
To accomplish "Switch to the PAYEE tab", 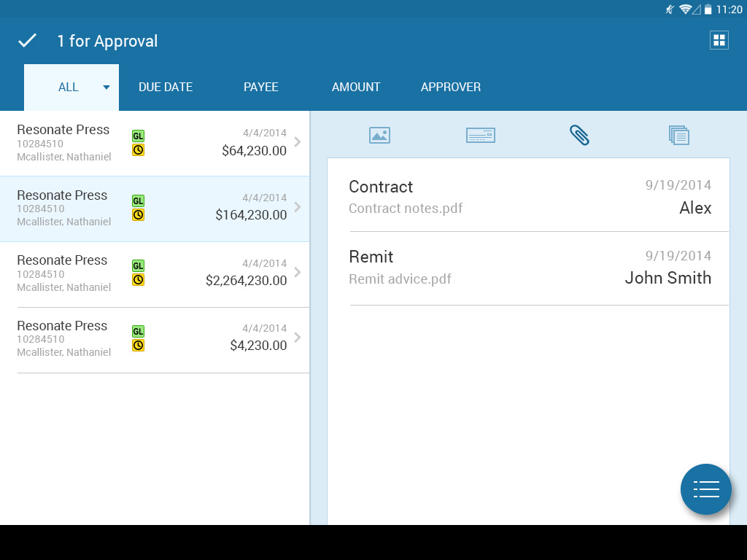I will tap(261, 87).
